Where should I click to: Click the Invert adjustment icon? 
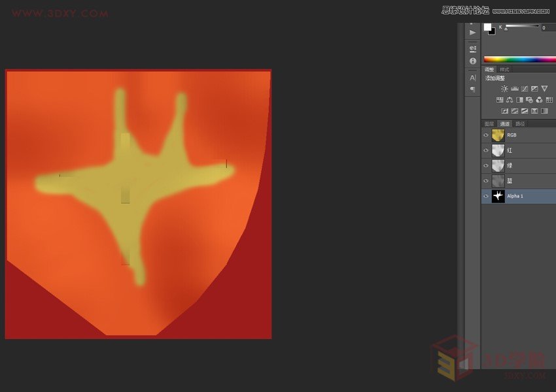click(x=505, y=110)
